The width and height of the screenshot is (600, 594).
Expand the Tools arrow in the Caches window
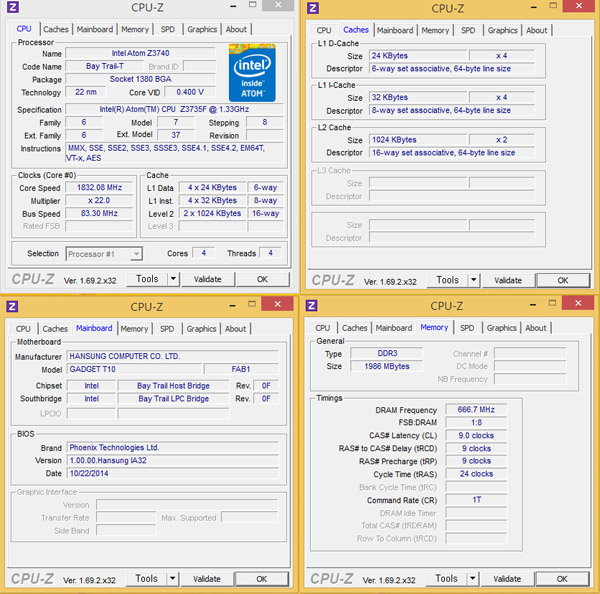tap(474, 280)
